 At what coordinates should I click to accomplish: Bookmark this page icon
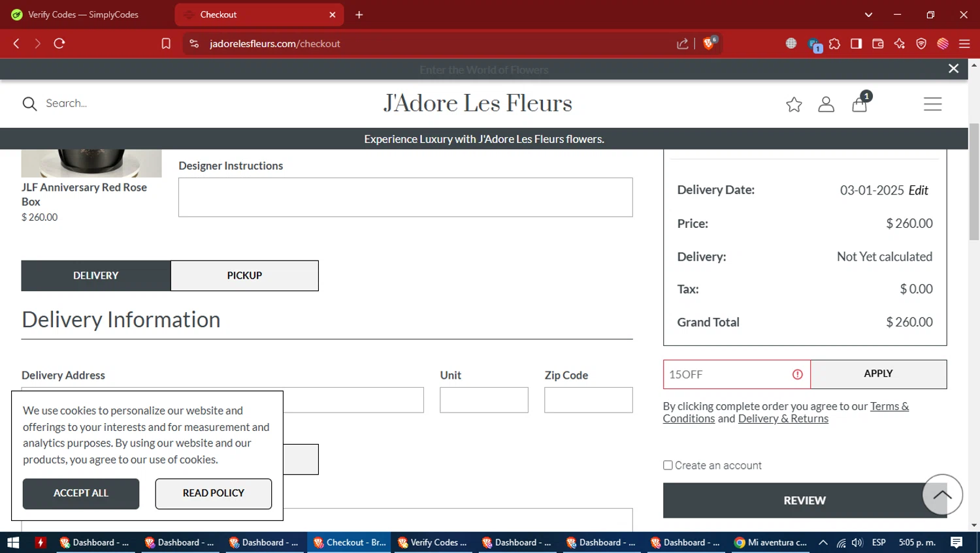(x=166, y=44)
